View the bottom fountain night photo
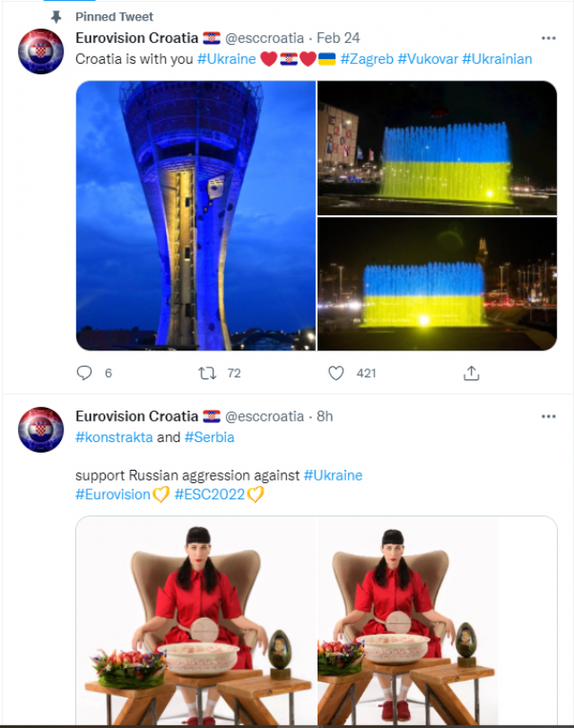Screen dimensions: 574x728 437,283
